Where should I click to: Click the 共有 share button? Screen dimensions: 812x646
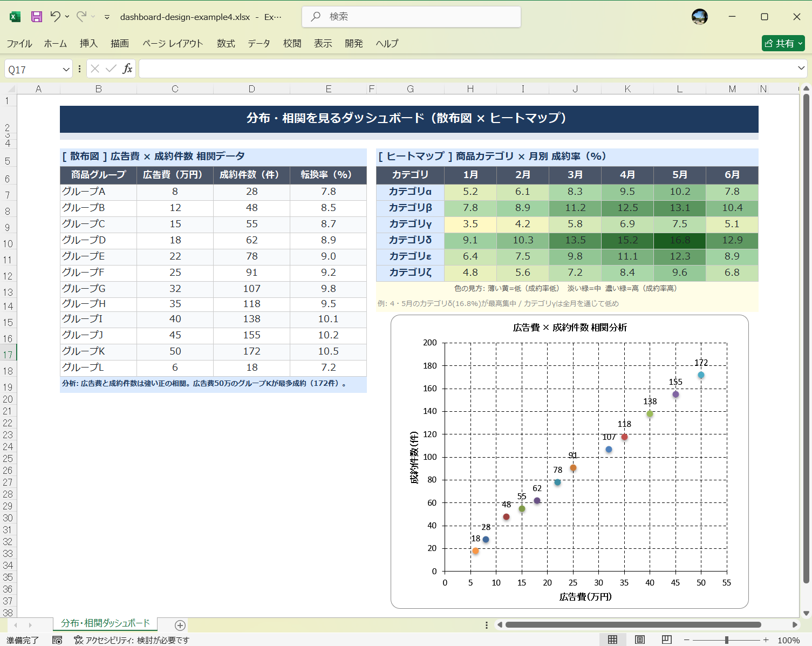pos(783,43)
